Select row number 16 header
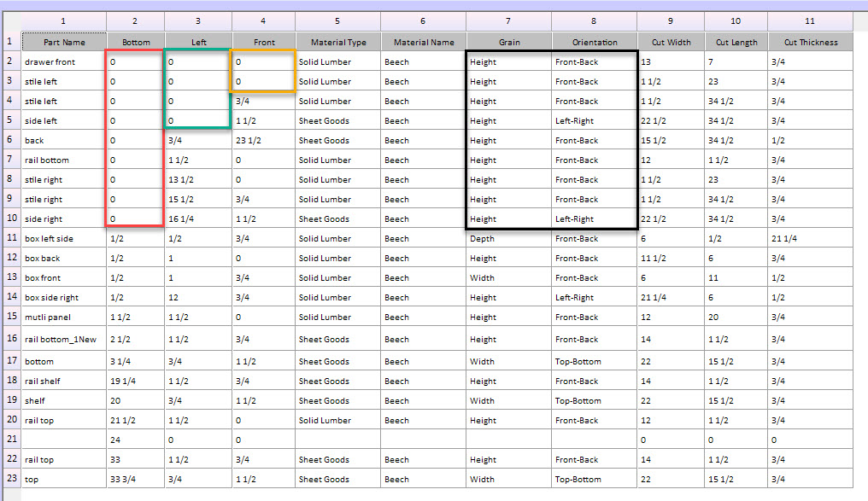The image size is (868, 501). (x=12, y=338)
